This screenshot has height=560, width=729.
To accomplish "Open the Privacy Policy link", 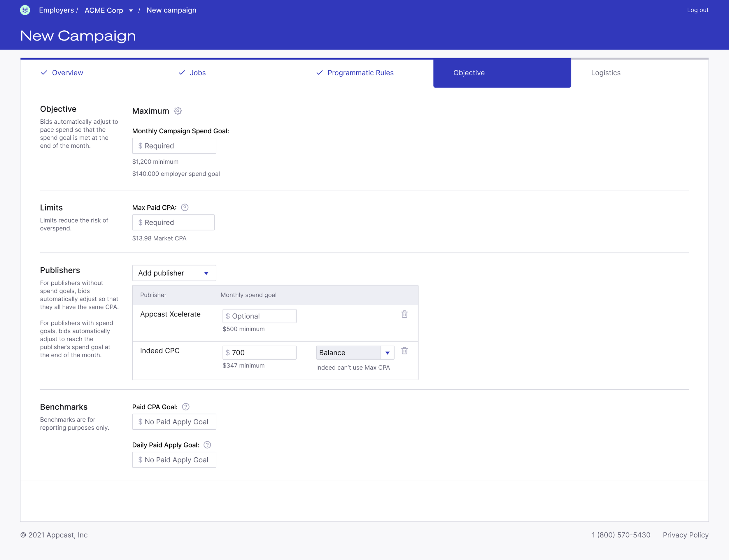I will (685, 535).
